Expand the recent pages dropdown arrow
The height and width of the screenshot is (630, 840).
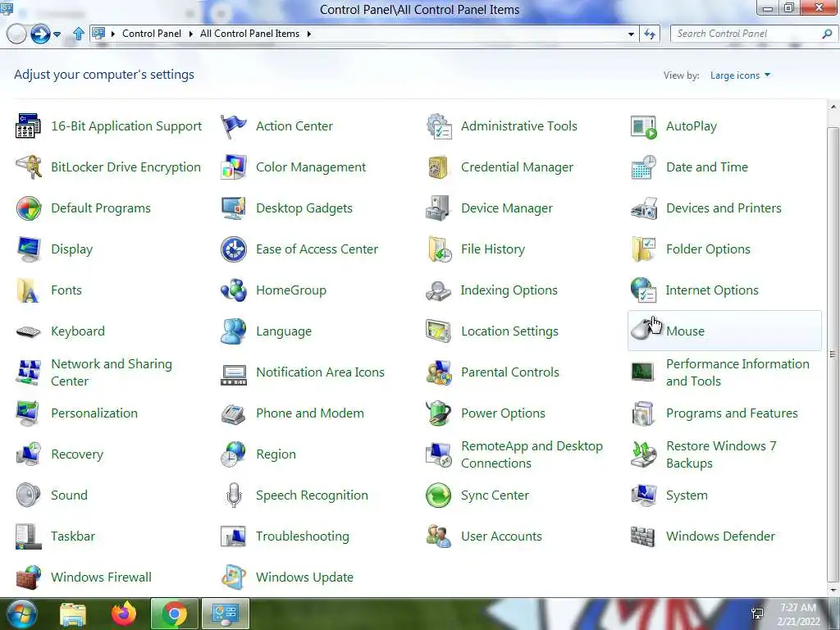tap(57, 34)
